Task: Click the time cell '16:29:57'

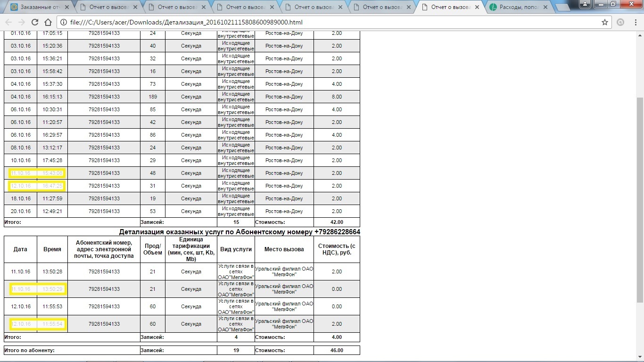Action: [52, 135]
